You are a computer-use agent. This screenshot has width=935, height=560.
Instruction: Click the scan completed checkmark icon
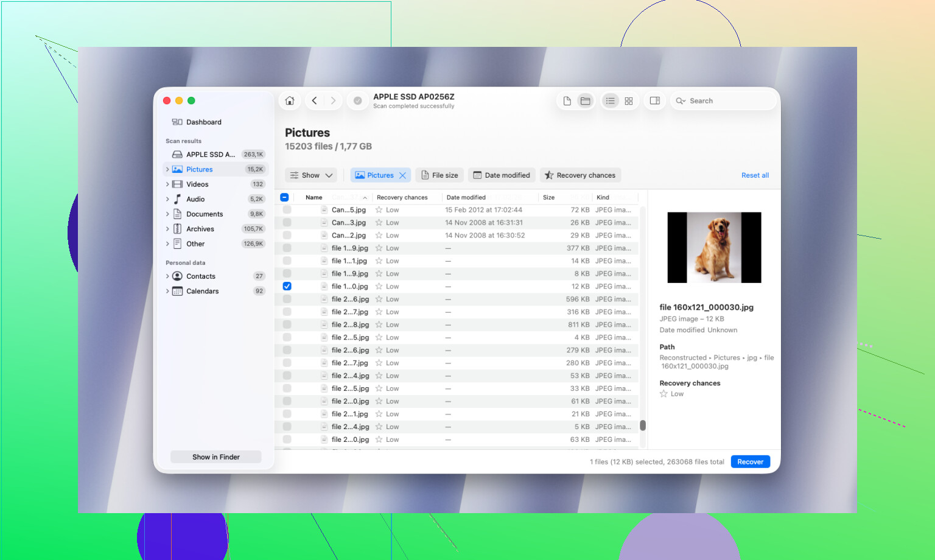coord(358,100)
